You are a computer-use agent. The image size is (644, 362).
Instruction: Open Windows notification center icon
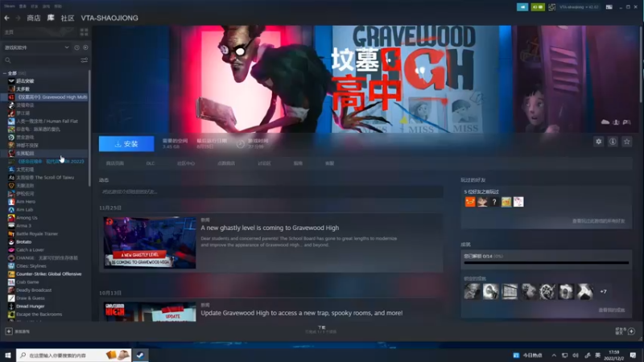633,355
